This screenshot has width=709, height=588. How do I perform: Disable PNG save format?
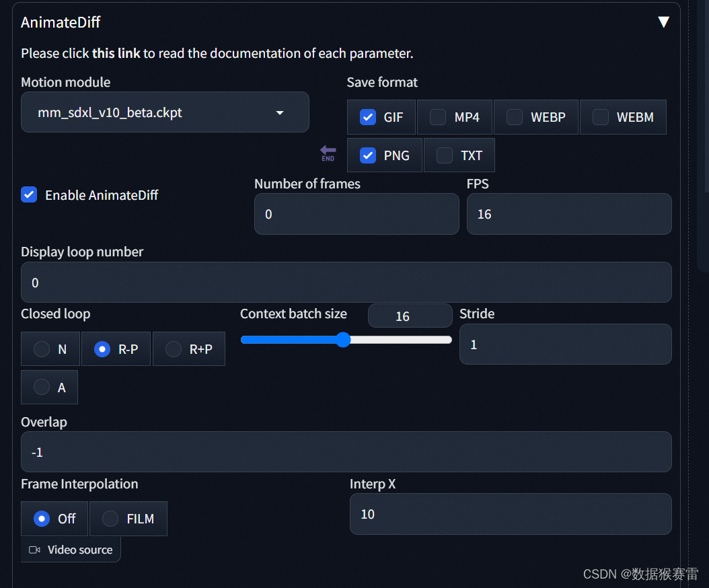(368, 155)
